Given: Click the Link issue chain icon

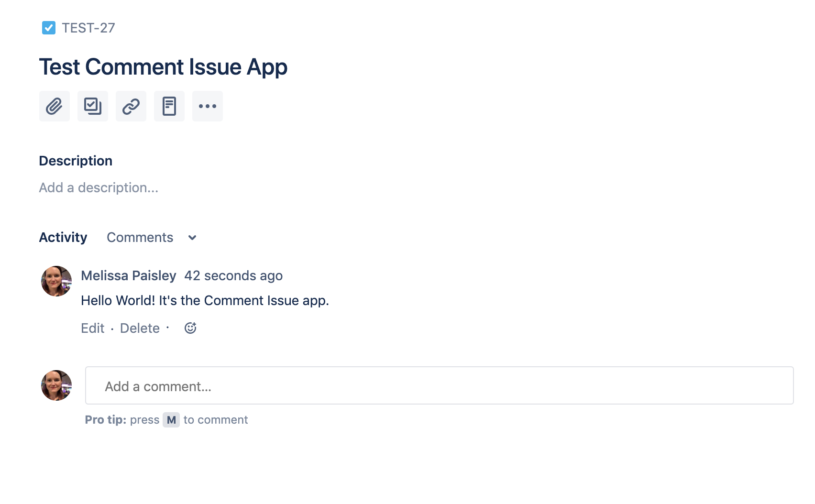Looking at the screenshot, I should 131,106.
